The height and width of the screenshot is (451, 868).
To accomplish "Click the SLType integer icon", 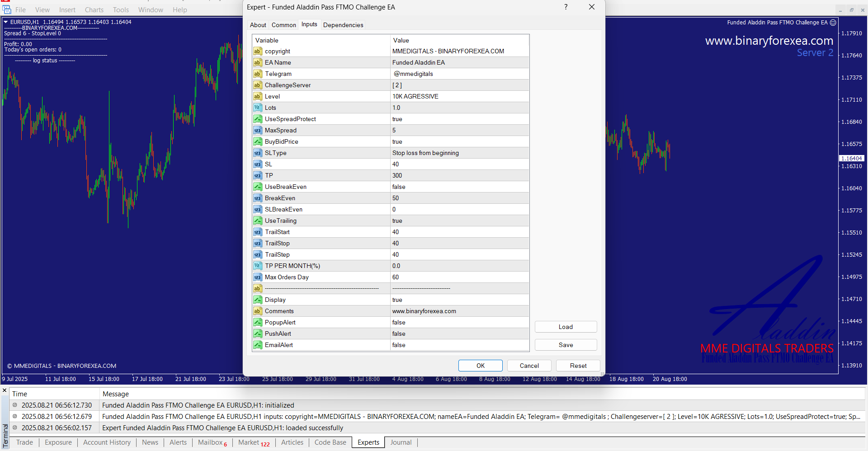I will point(258,153).
